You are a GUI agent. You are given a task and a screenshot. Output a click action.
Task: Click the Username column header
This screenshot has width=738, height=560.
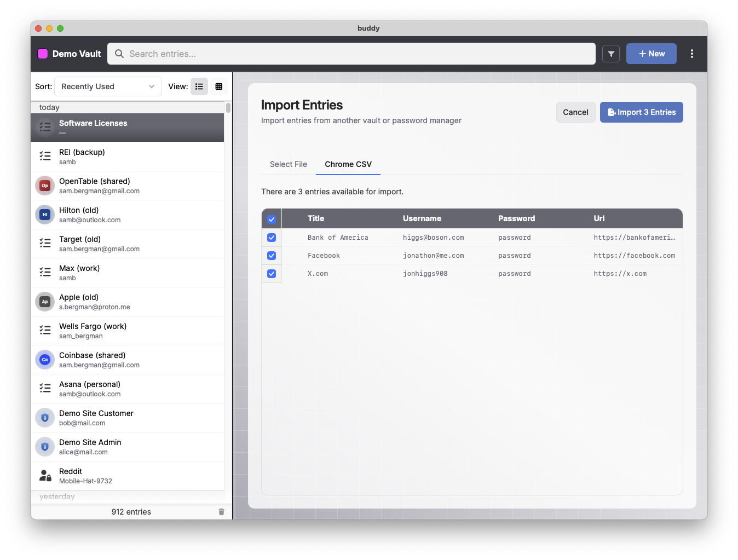pyautogui.click(x=422, y=218)
